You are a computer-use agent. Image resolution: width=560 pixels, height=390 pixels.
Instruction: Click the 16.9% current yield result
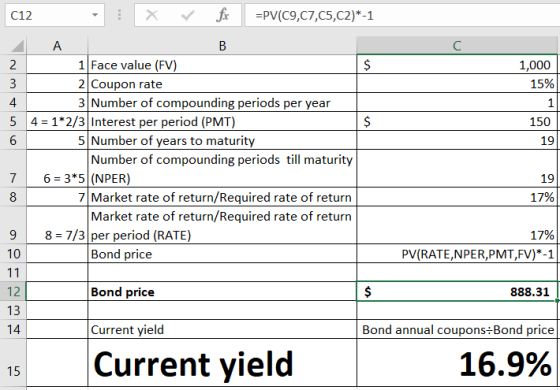coord(457,362)
